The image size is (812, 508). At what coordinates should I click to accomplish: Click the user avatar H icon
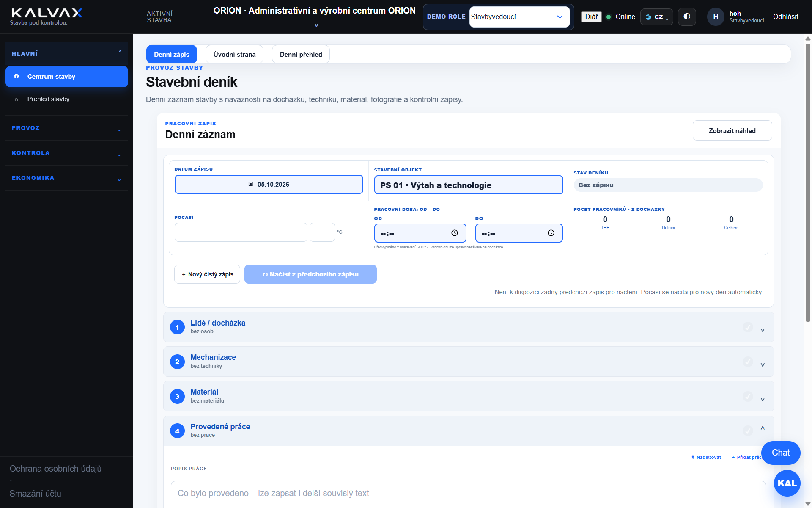coord(716,17)
